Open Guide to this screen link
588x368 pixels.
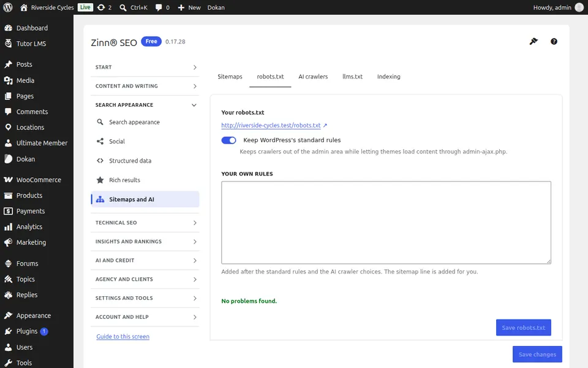click(x=123, y=337)
